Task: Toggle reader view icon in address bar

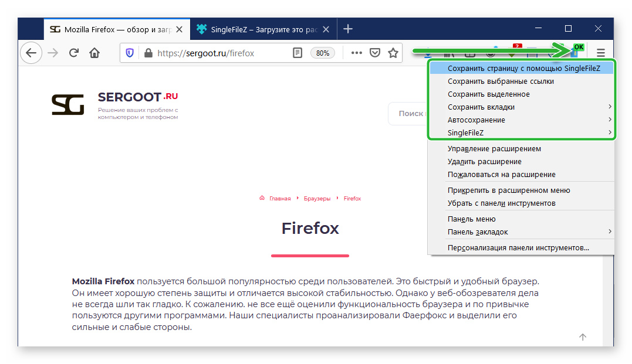Action: click(298, 53)
